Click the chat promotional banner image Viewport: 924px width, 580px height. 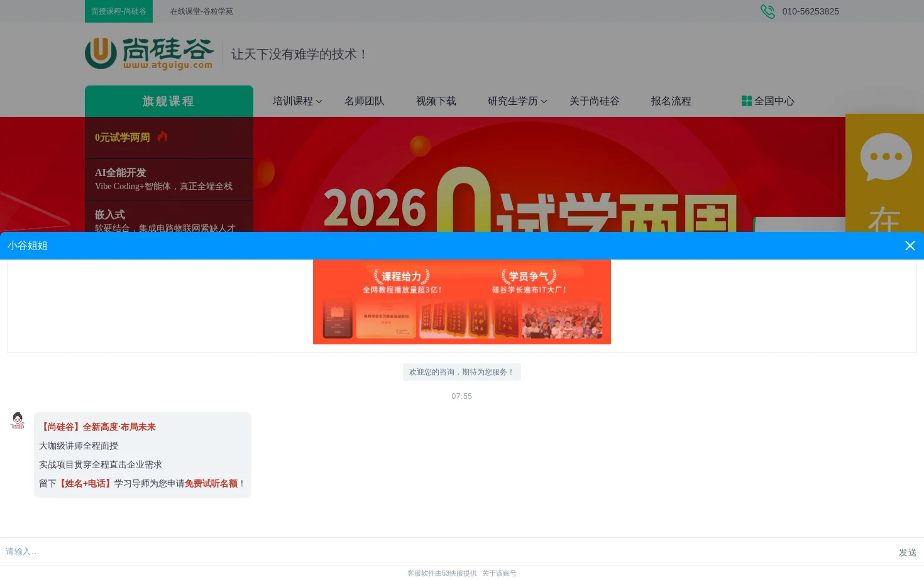(x=462, y=302)
